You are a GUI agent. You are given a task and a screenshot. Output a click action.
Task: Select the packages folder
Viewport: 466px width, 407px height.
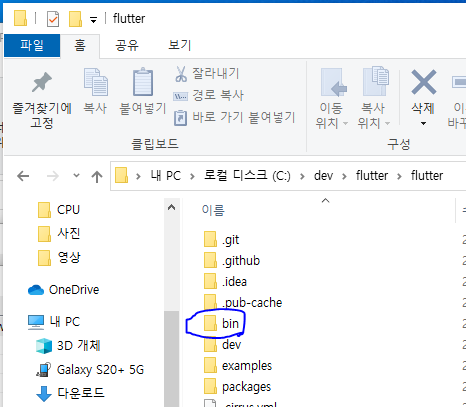click(x=237, y=387)
